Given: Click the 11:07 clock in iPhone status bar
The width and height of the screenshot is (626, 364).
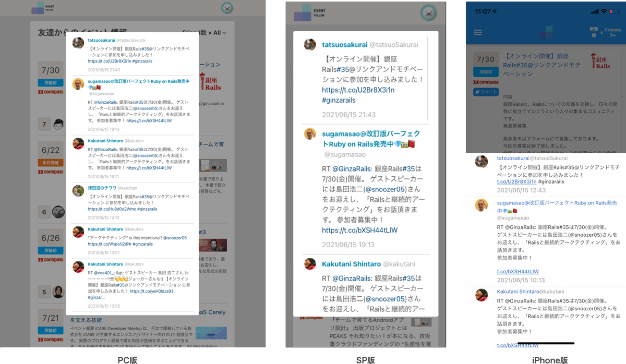Looking at the screenshot, I should point(483,11).
